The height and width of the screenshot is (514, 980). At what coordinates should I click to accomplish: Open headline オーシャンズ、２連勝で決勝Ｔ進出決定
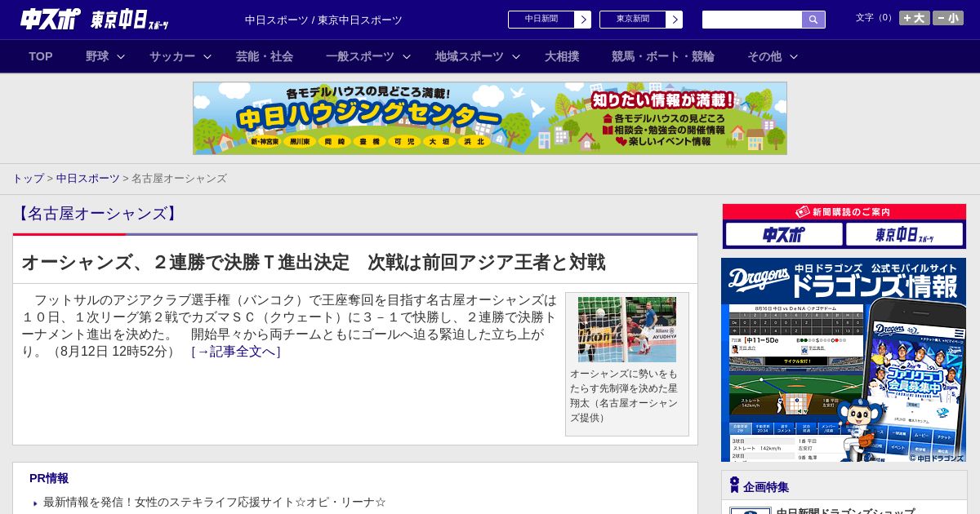(x=313, y=262)
